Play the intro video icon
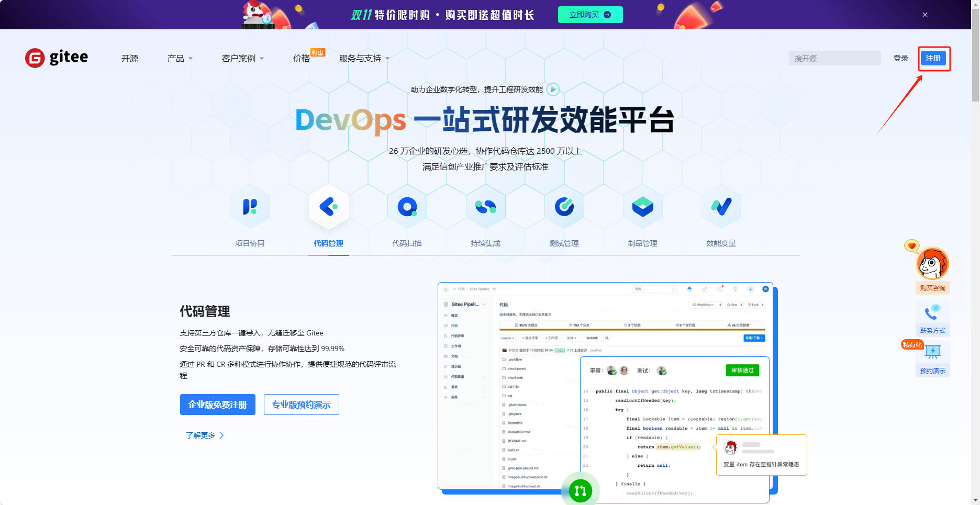Viewport: 980px width, 505px height. click(x=553, y=89)
